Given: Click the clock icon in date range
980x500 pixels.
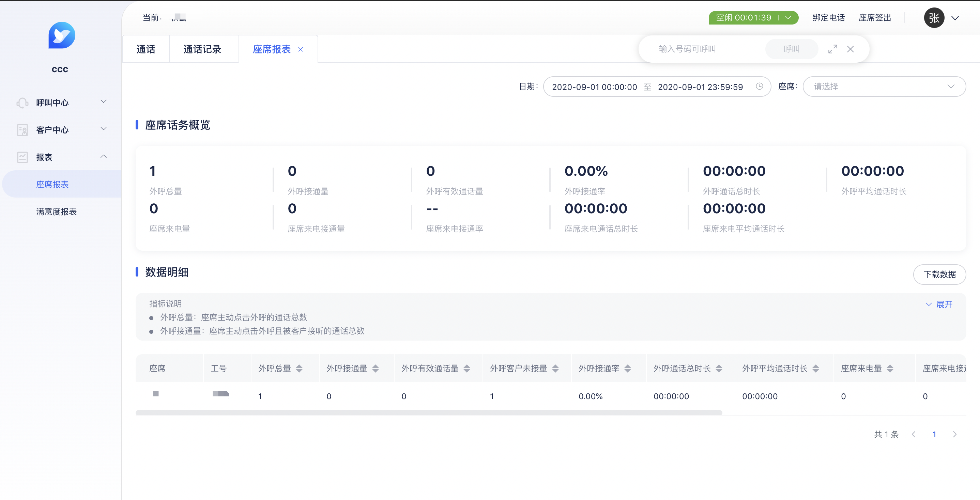Looking at the screenshot, I should coord(759,86).
